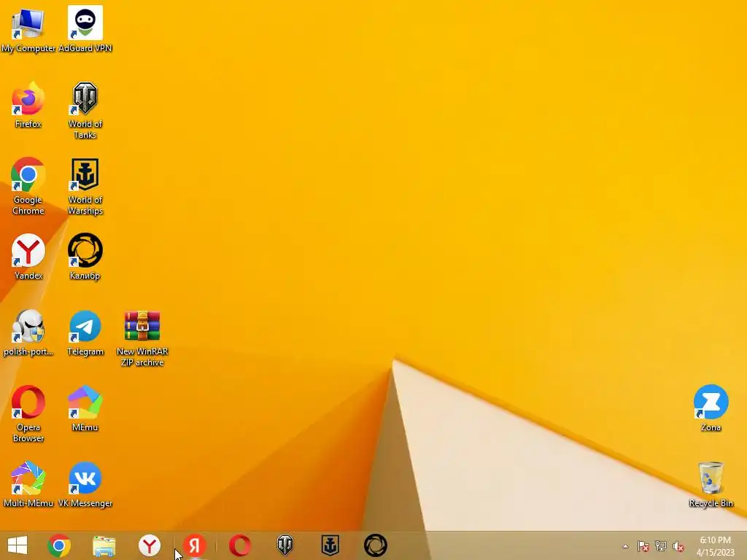This screenshot has height=560, width=747.
Task: Click the muted volume tray icon
Action: (678, 546)
